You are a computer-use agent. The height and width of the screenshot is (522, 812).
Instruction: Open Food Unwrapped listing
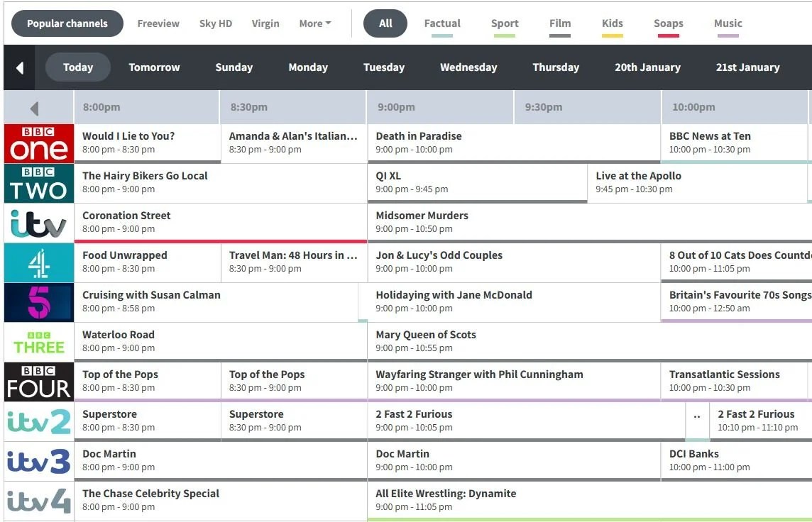(147, 262)
